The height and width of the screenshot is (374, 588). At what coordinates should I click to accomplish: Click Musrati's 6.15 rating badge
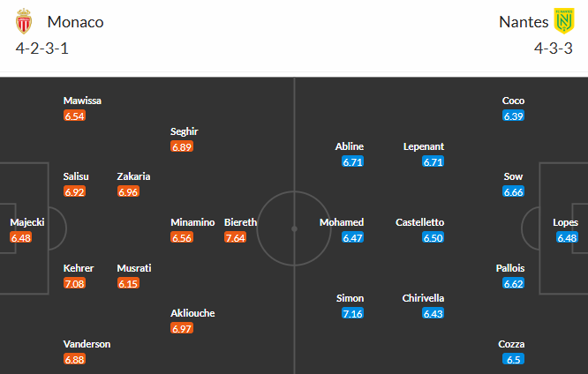128,283
